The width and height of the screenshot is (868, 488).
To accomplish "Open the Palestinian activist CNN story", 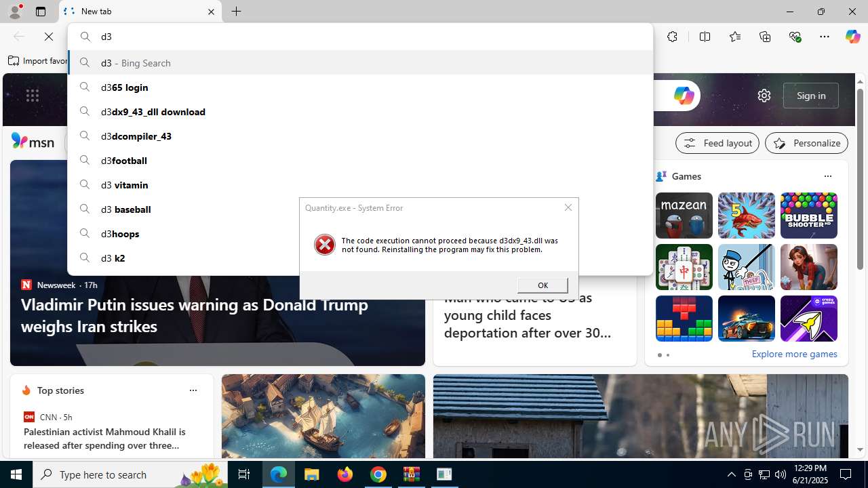I will [104, 439].
